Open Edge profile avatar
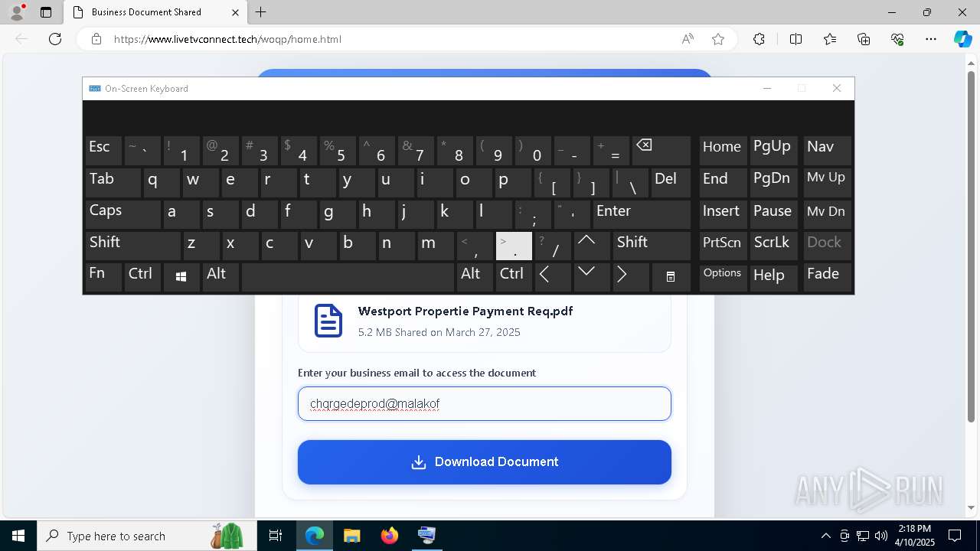 17,12
